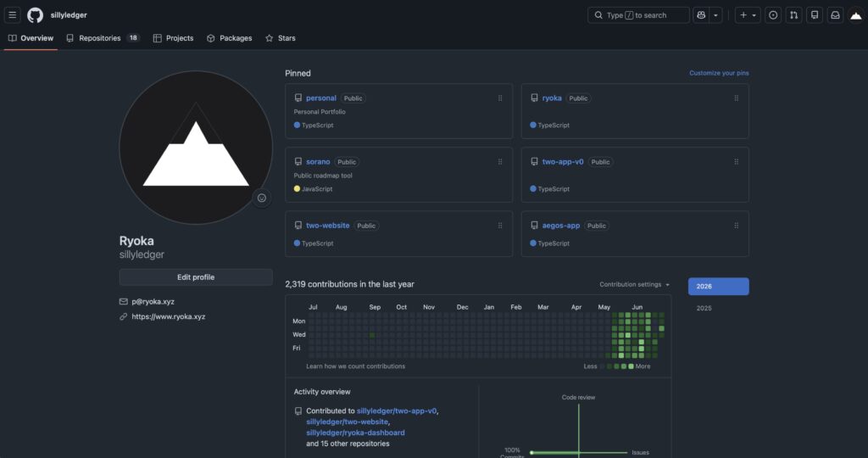Click the table icon on Projects tab
The width and height of the screenshot is (868, 458).
157,38
